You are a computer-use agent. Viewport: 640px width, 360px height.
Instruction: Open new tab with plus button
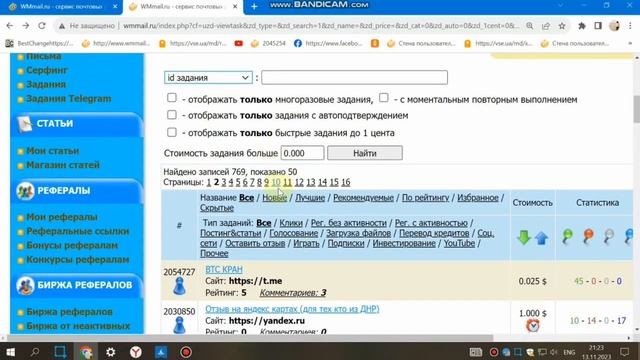(x=254, y=7)
